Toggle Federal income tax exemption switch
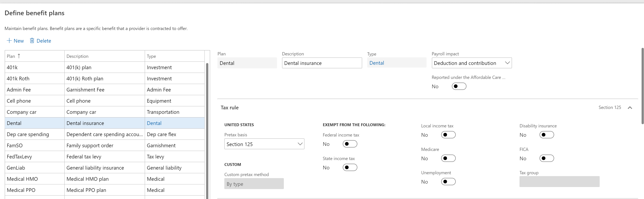 click(350, 144)
